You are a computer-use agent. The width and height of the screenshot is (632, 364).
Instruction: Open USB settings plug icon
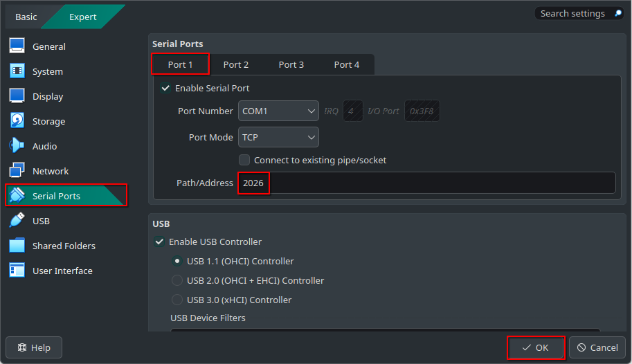(x=17, y=221)
